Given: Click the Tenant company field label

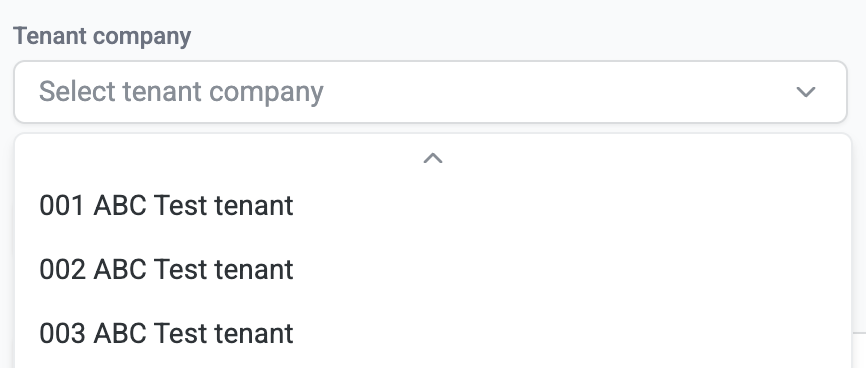Looking at the screenshot, I should click(x=102, y=36).
